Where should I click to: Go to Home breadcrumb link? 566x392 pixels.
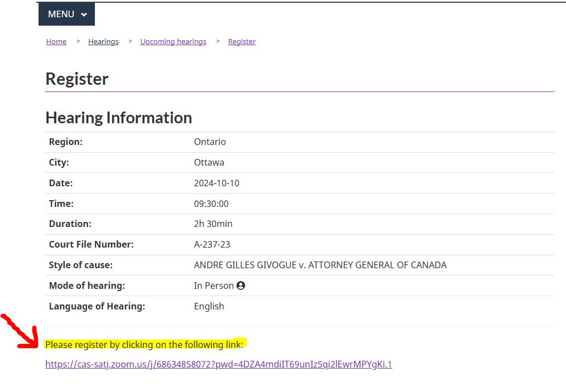coord(56,41)
